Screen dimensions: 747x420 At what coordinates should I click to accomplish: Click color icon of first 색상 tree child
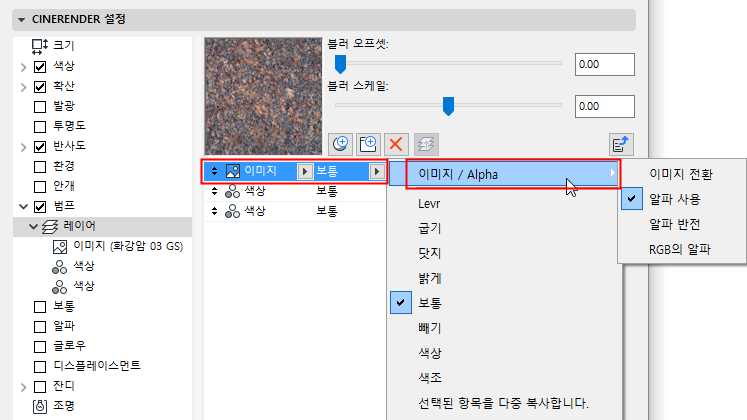(x=60, y=267)
